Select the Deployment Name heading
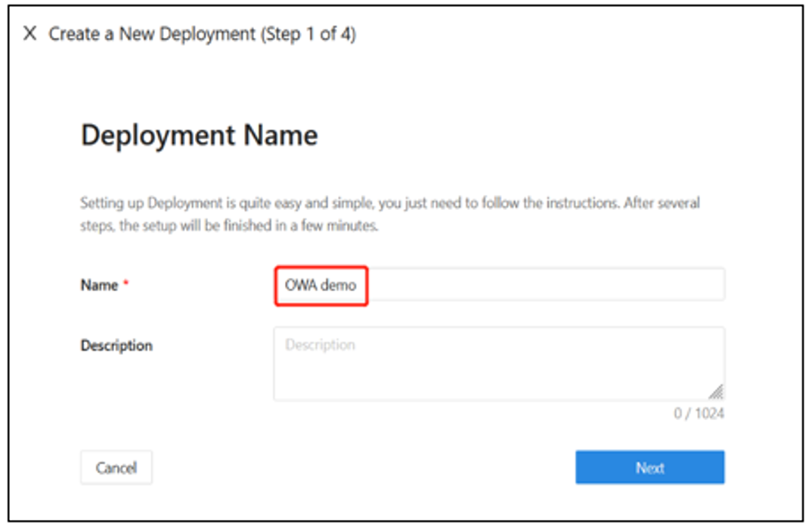The width and height of the screenshot is (812, 529). [200, 135]
